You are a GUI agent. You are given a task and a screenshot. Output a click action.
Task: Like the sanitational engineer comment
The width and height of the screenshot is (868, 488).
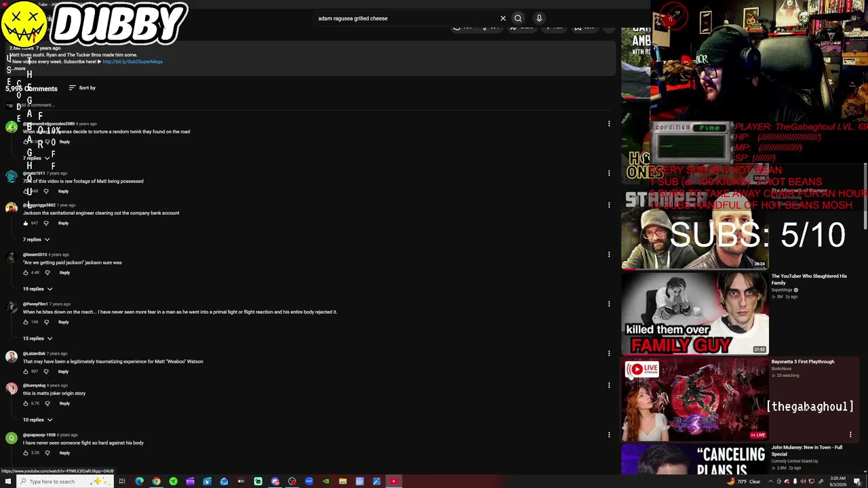pyautogui.click(x=26, y=223)
